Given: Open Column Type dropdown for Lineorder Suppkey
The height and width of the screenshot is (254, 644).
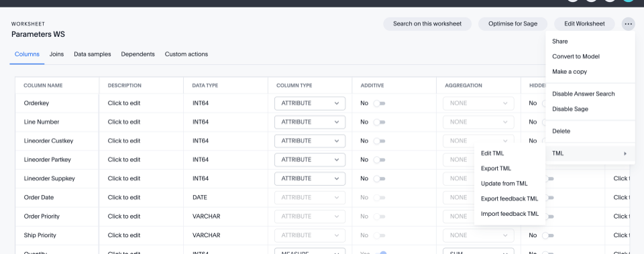Looking at the screenshot, I should (310, 178).
